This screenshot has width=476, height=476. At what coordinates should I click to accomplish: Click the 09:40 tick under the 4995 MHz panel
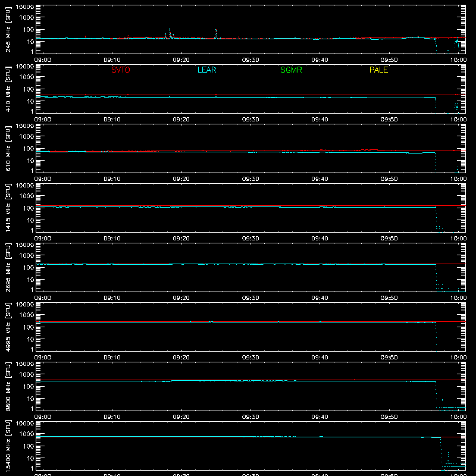coord(320,358)
